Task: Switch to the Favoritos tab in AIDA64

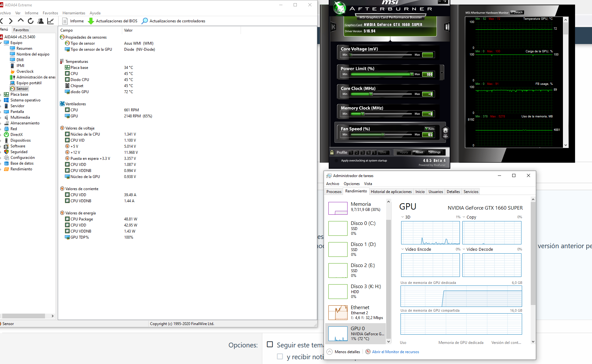Action: click(x=21, y=30)
